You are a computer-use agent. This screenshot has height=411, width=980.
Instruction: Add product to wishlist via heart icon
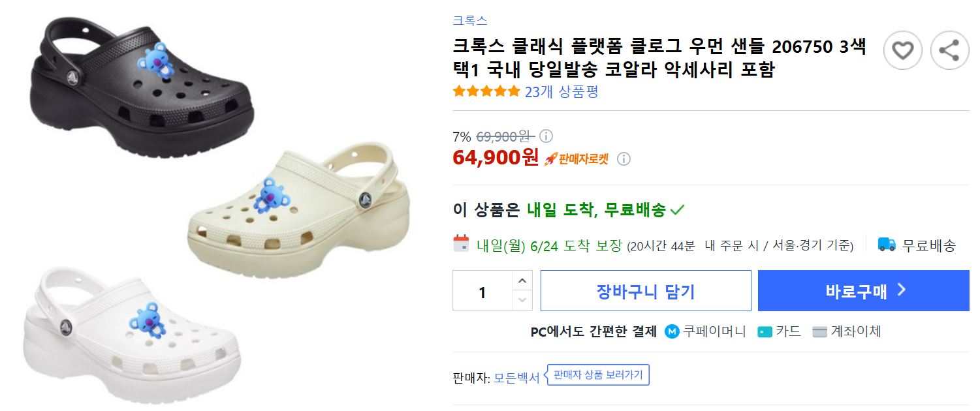904,50
